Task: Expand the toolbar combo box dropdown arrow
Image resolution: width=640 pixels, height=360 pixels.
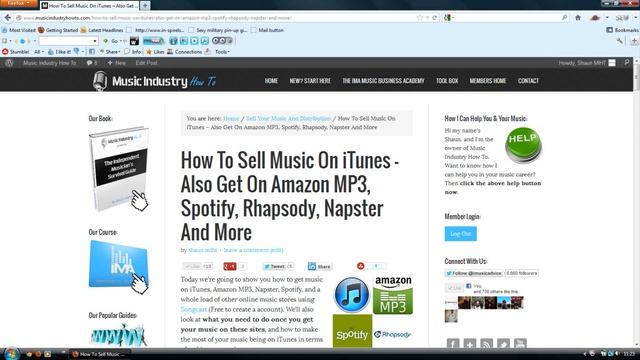Action: (95, 41)
